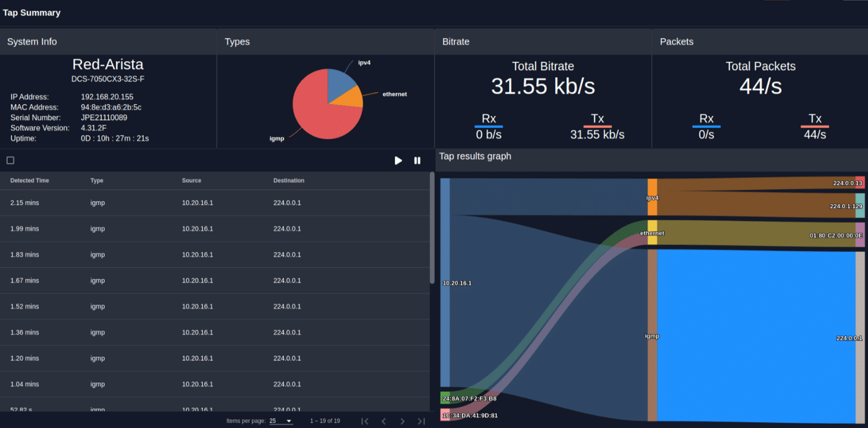The width and height of the screenshot is (868, 428).
Task: Pause the live tap results
Action: (417, 160)
